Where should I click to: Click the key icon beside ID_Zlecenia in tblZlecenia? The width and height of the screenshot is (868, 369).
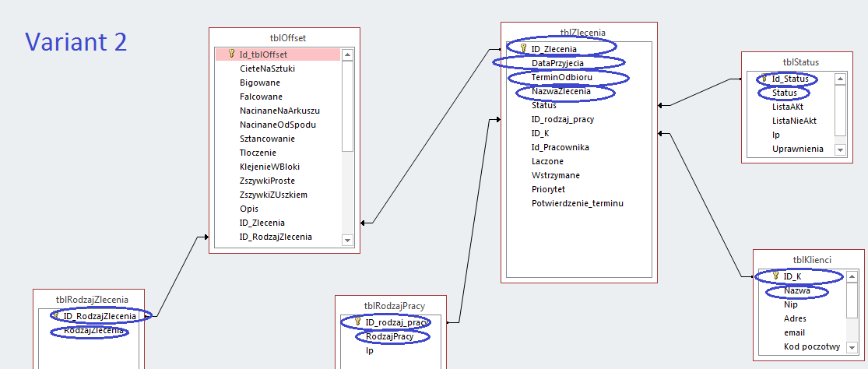[x=523, y=49]
